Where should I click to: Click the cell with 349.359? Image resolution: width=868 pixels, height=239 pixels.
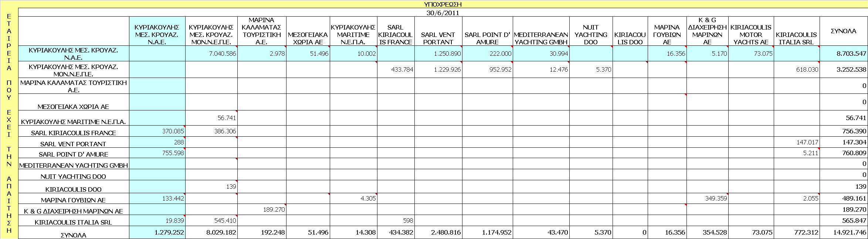click(x=707, y=198)
